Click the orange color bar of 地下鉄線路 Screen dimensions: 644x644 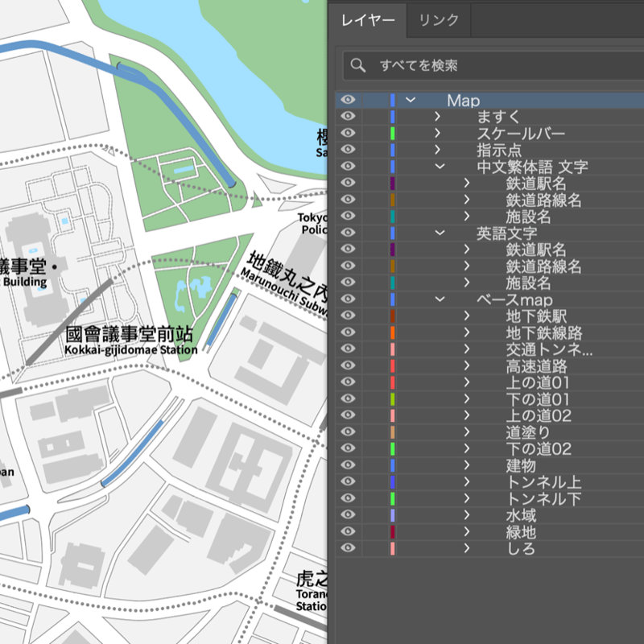tap(393, 332)
